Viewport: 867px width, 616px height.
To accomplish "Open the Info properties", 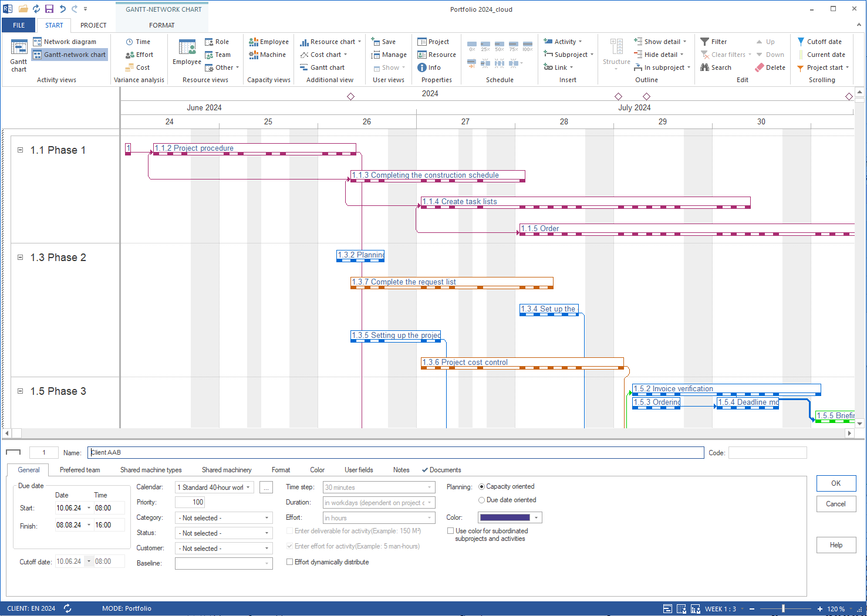I will [x=429, y=67].
